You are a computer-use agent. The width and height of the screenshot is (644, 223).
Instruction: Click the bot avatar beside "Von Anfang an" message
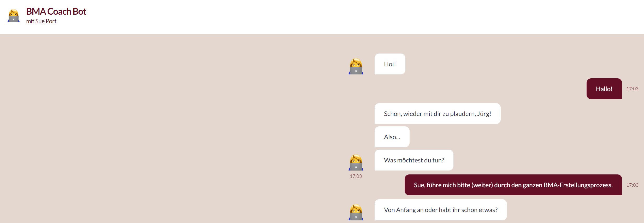click(356, 212)
